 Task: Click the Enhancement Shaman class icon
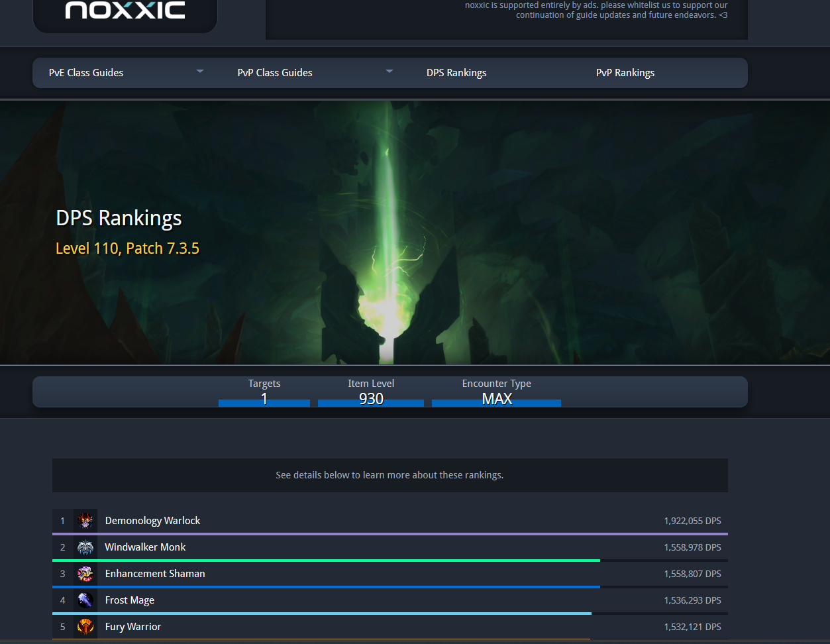coord(85,574)
